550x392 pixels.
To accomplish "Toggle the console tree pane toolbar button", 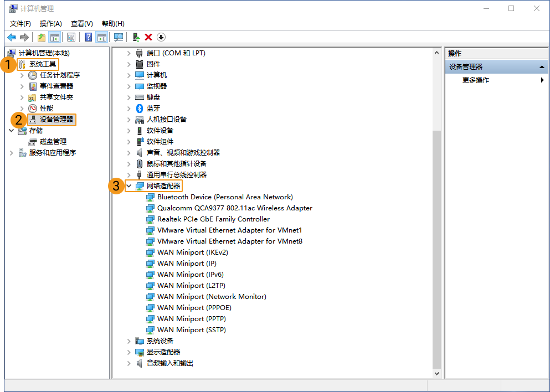I will click(55, 37).
